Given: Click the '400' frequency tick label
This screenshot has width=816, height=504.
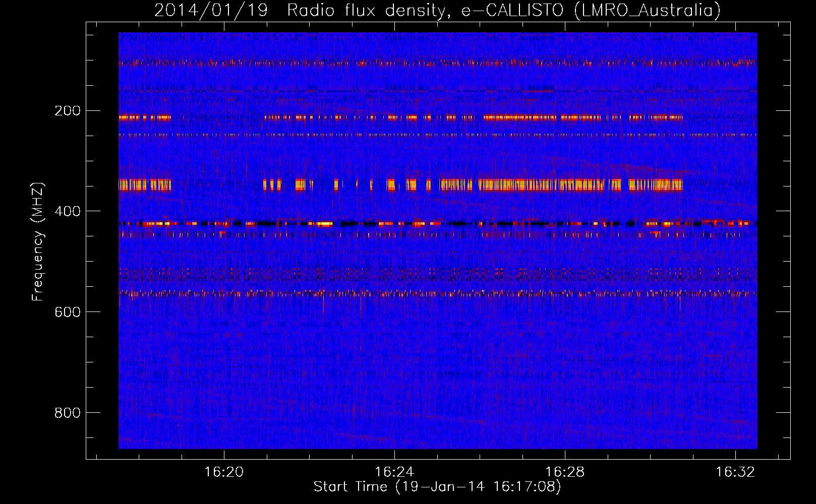Looking at the screenshot, I should [x=68, y=212].
